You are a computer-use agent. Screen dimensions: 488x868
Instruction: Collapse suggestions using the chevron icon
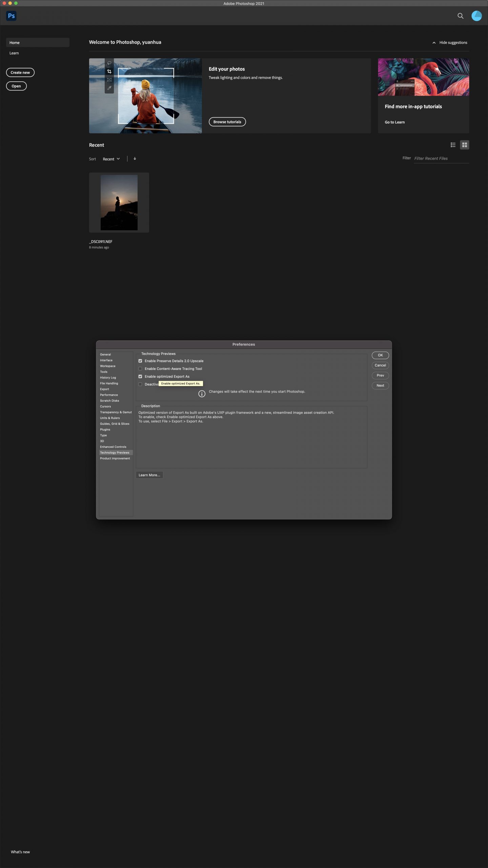tap(434, 43)
